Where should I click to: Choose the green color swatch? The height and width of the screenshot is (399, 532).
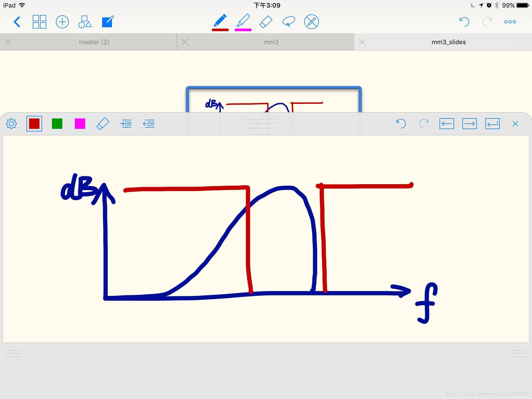(x=57, y=124)
